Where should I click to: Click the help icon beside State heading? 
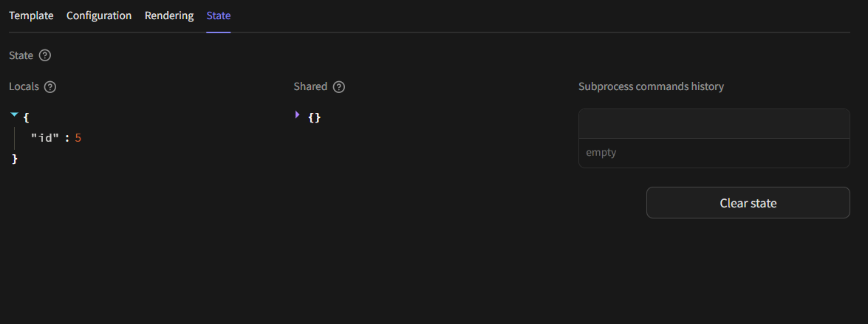(45, 55)
